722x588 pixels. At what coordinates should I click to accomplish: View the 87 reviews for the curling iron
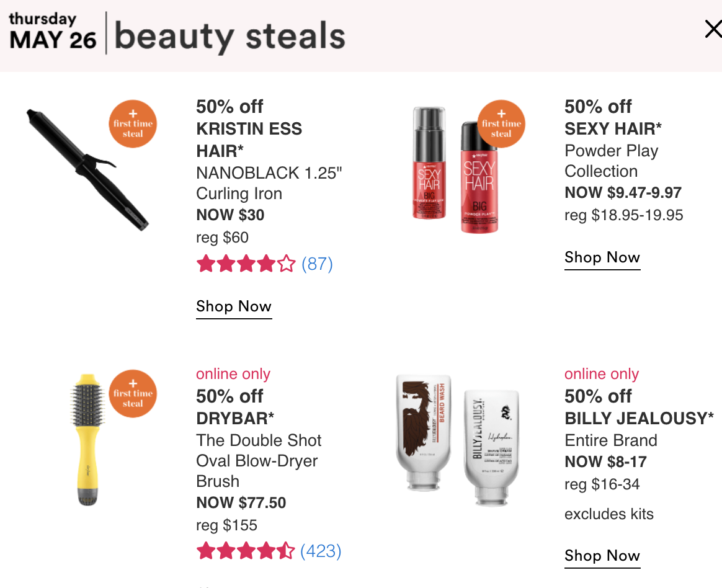pyautogui.click(x=317, y=264)
